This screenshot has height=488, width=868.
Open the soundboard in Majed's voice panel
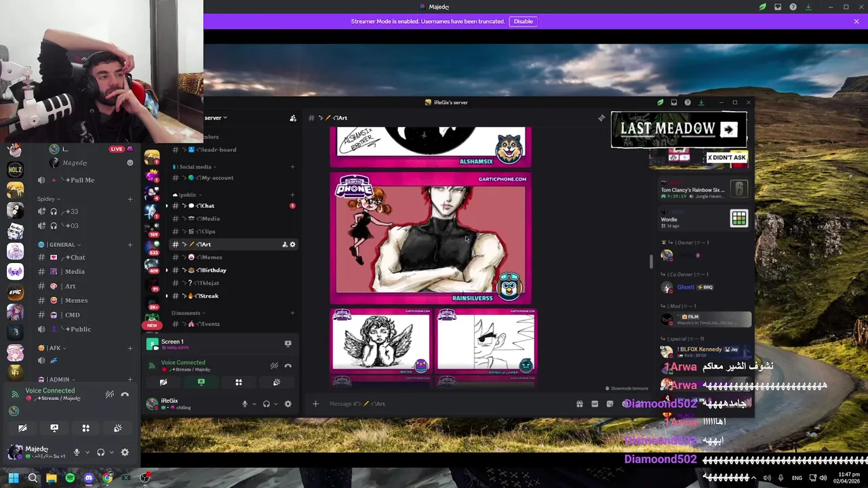click(118, 428)
